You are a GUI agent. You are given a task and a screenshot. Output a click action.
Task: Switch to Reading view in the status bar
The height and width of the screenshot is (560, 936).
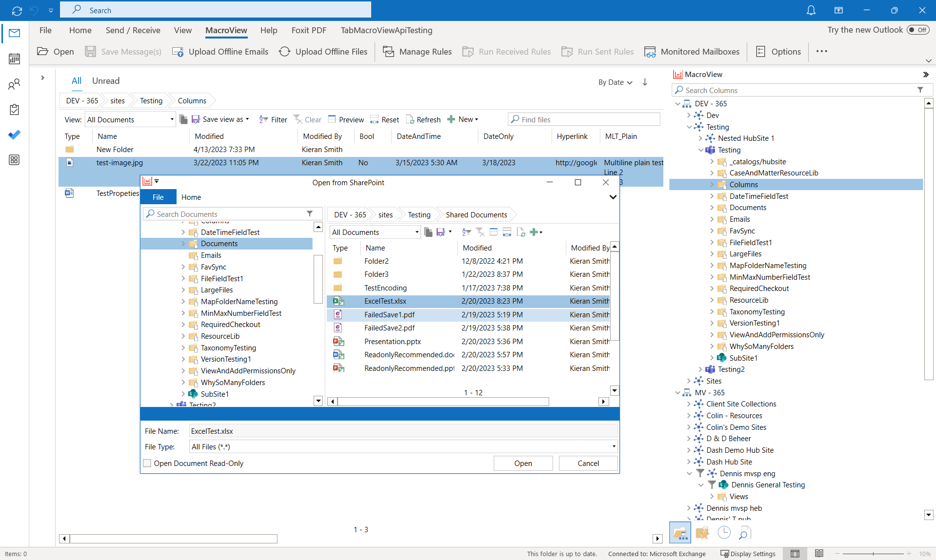click(x=819, y=554)
